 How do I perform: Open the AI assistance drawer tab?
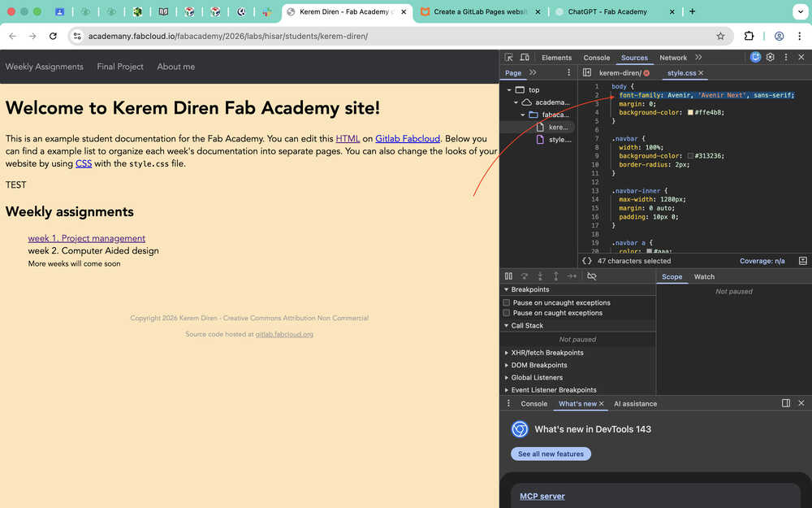(x=636, y=404)
